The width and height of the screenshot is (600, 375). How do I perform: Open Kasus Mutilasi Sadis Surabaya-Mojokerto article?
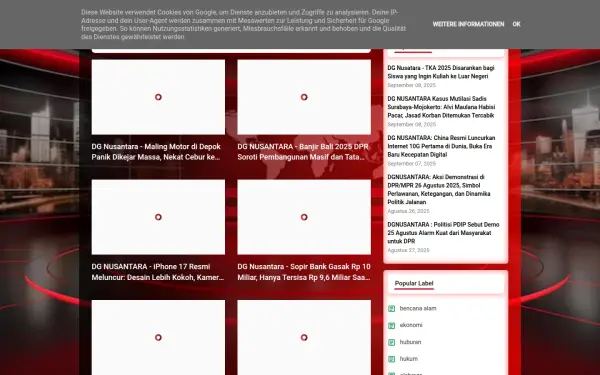pos(441,107)
